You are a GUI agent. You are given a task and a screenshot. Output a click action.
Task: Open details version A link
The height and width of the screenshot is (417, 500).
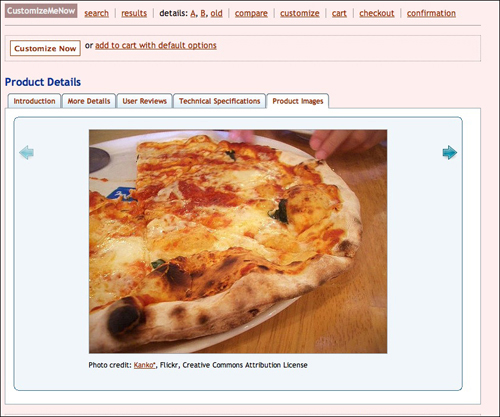pyautogui.click(x=193, y=13)
